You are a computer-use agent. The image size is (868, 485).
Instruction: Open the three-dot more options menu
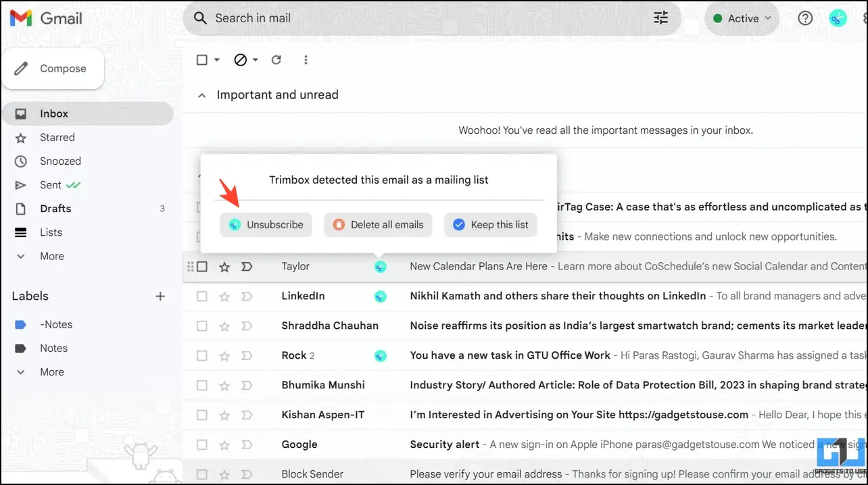click(306, 60)
